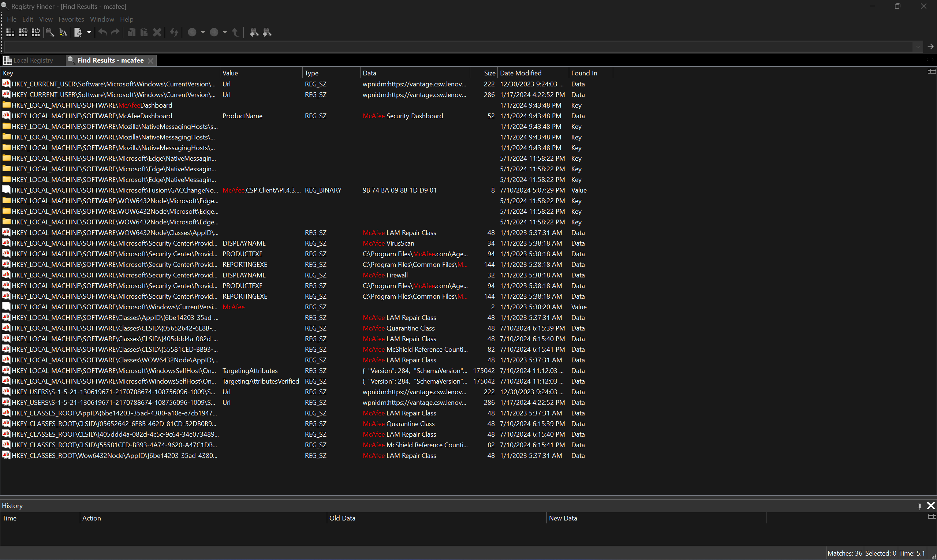Image resolution: width=937 pixels, height=560 pixels.
Task: Close the Find Results - mcafee tab
Action: [150, 61]
